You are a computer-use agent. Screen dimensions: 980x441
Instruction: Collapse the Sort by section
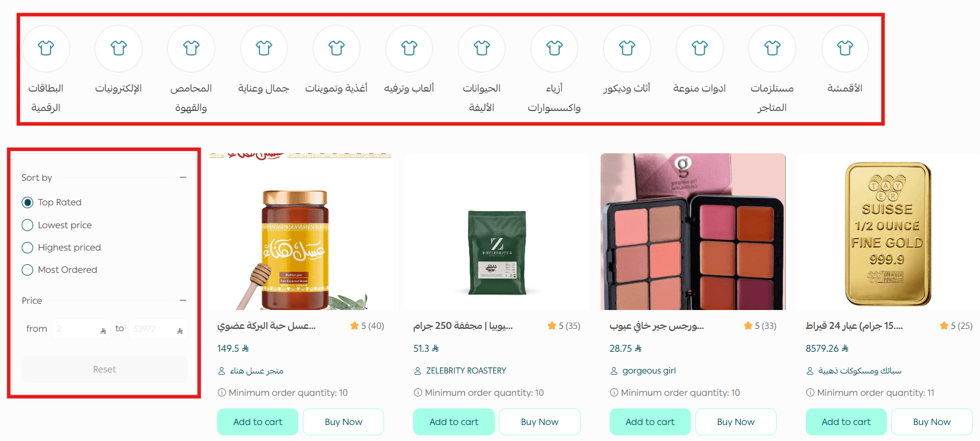click(183, 177)
